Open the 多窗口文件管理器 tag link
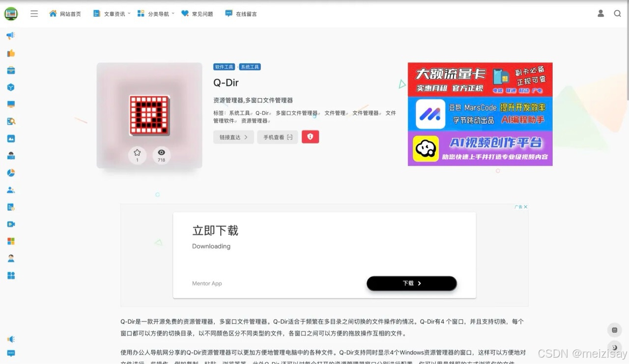 click(298, 113)
